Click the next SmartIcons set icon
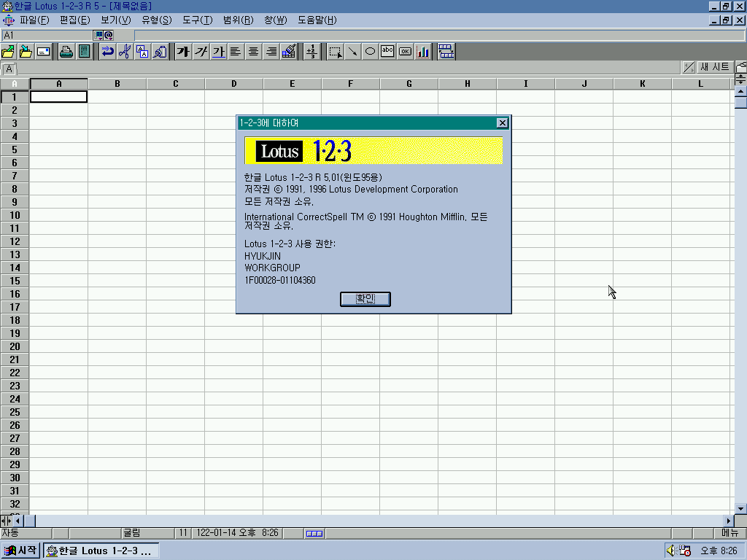The width and height of the screenshot is (747, 560). [x=446, y=52]
